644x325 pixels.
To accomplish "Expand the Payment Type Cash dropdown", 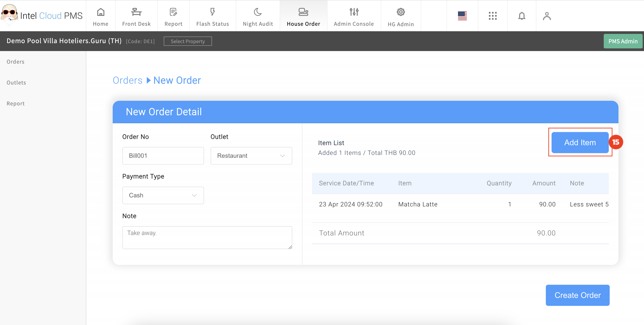I will (x=163, y=195).
